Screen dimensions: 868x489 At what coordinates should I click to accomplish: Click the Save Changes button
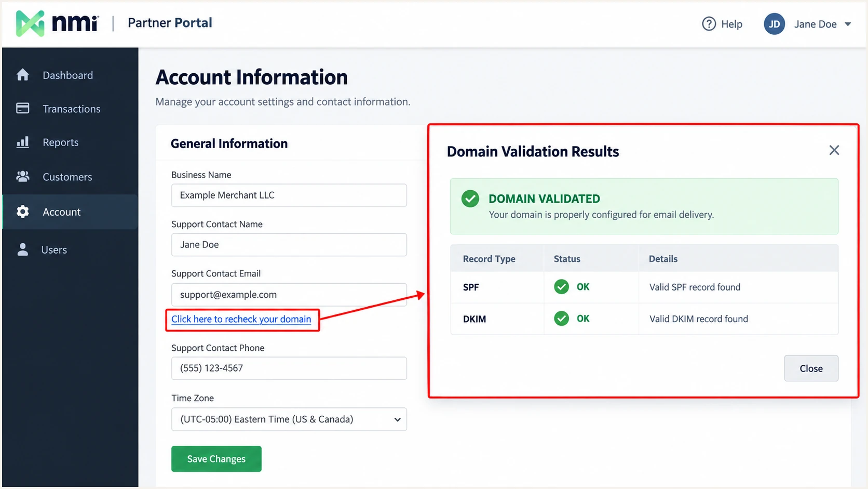[x=216, y=459]
